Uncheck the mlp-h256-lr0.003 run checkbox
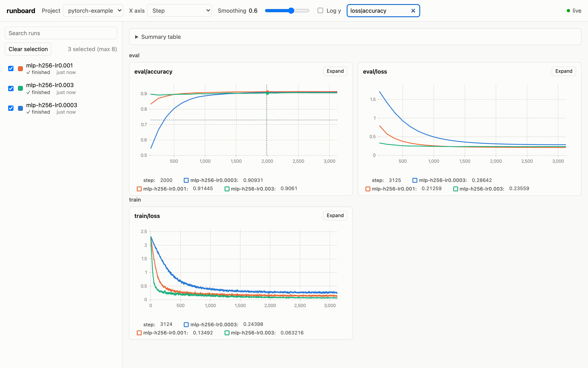This screenshot has height=368, width=588. (11, 88)
